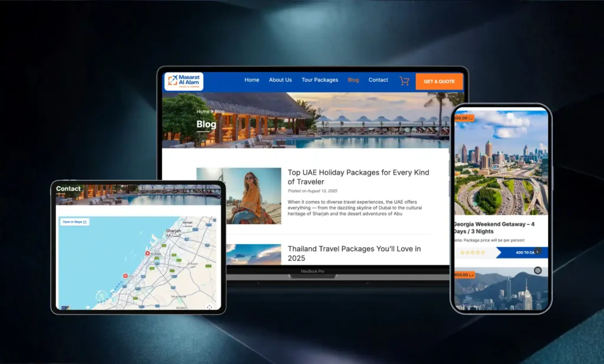The height and width of the screenshot is (364, 604).
Task: Select the Blog navigation item
Action: [353, 80]
